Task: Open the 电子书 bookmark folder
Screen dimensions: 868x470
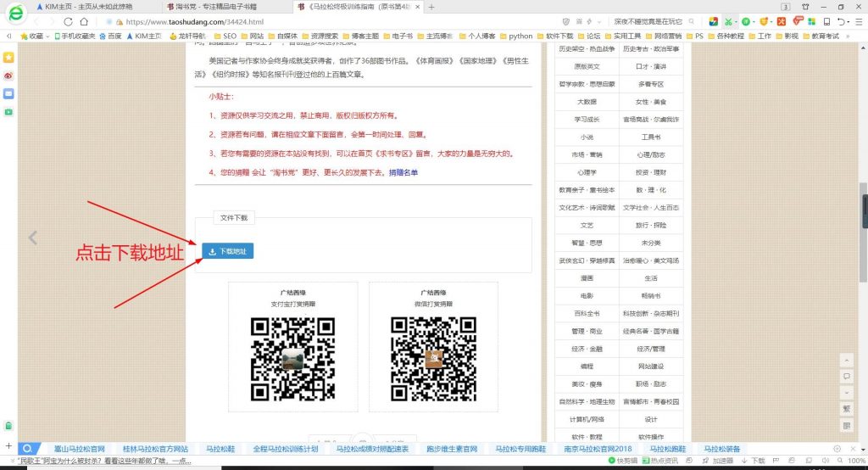Action: pos(398,36)
